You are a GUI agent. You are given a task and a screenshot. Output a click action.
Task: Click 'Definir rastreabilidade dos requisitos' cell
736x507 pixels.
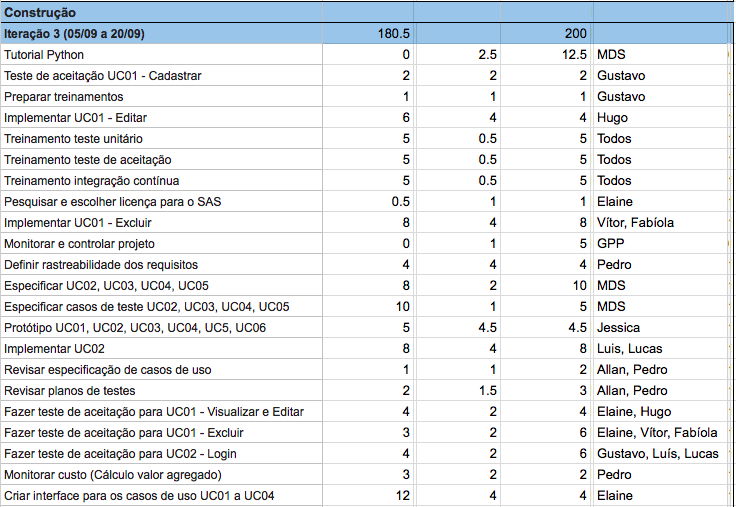coord(161,265)
